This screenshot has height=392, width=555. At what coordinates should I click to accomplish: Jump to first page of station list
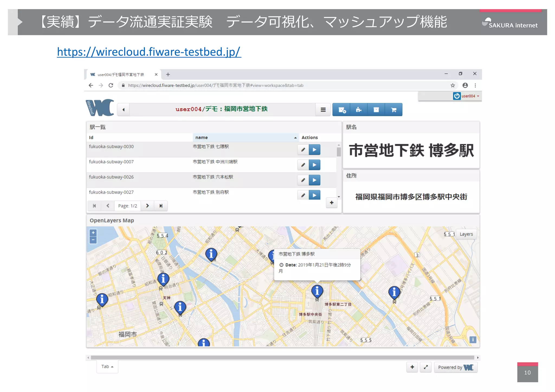tap(94, 206)
